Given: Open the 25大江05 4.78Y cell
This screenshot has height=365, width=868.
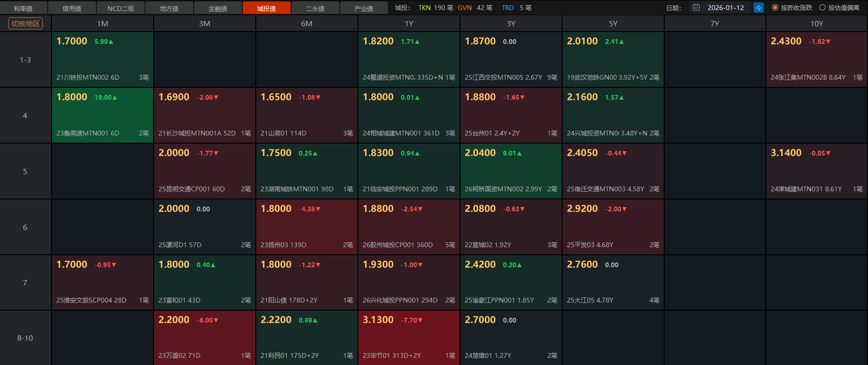Looking at the screenshot, I should [613, 282].
